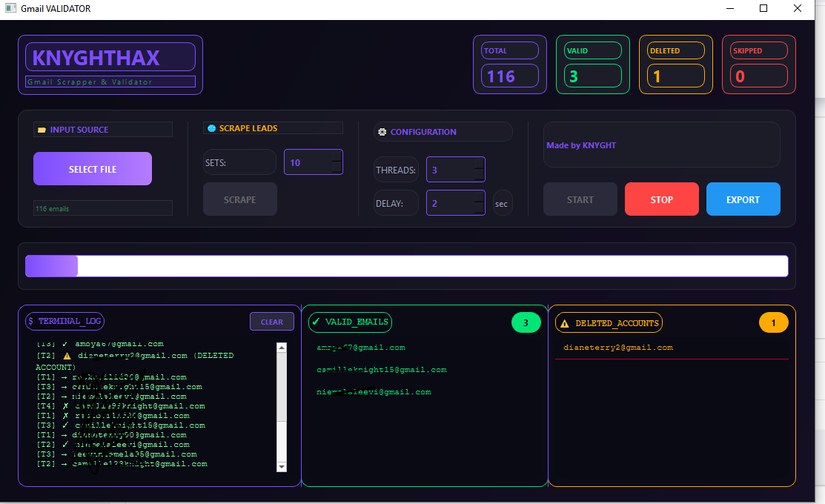Click the validation progress bar

pos(406,266)
